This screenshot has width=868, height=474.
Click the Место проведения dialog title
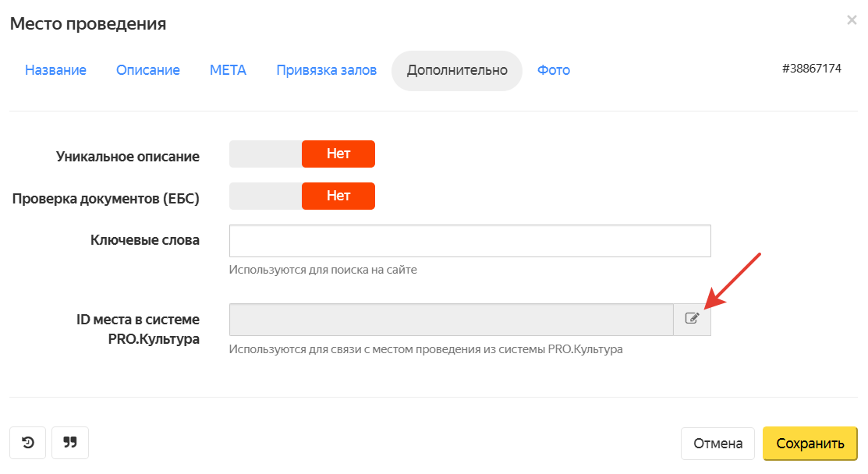(x=87, y=23)
